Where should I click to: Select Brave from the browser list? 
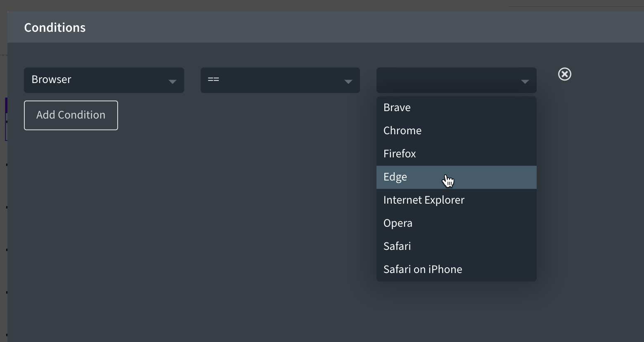(x=397, y=108)
